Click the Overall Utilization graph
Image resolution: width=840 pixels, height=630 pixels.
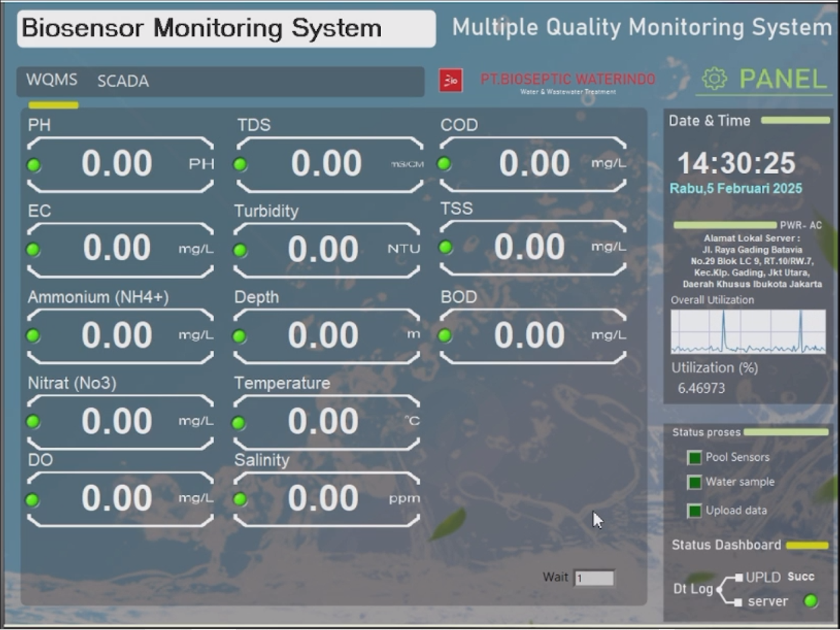tap(748, 332)
